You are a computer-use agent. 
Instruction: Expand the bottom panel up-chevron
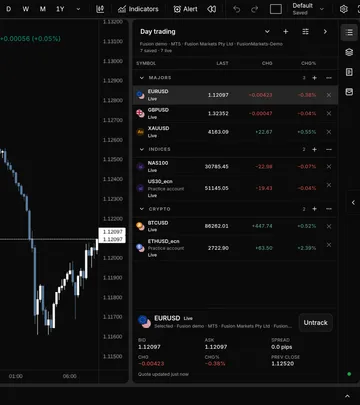347,396
